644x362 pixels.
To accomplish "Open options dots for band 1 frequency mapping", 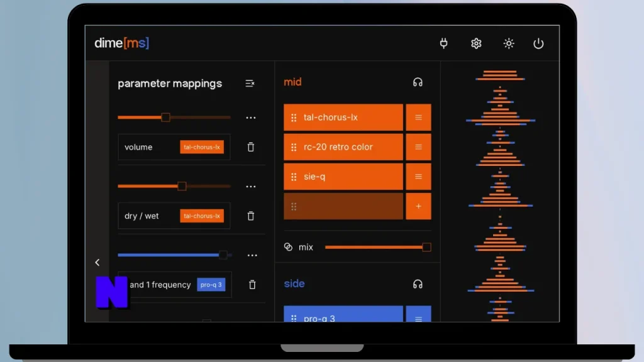I will pos(252,255).
